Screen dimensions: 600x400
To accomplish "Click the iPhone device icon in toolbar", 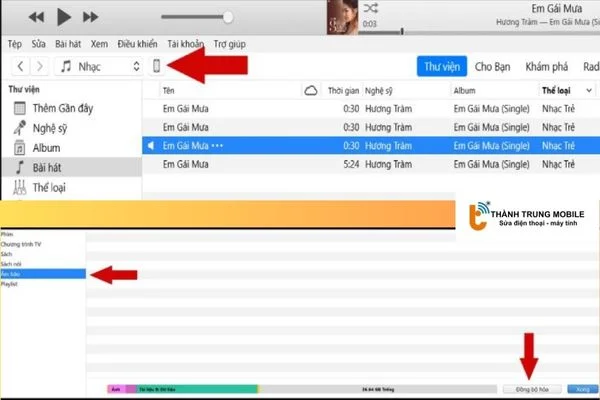I will point(157,66).
